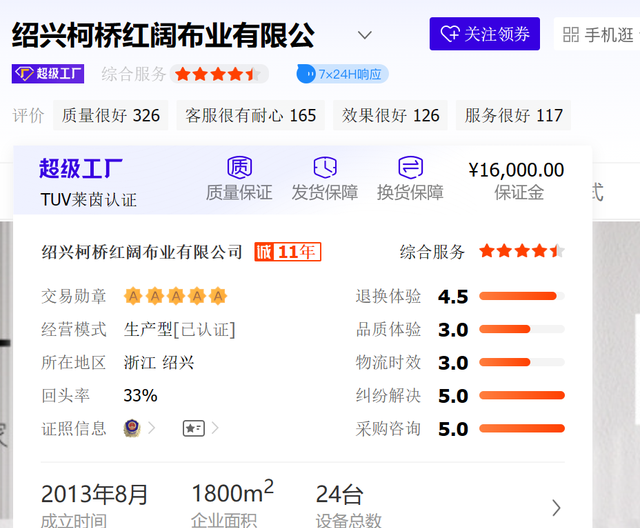Click the 1800m² 企业面积 value
640x528 pixels.
coord(232,492)
